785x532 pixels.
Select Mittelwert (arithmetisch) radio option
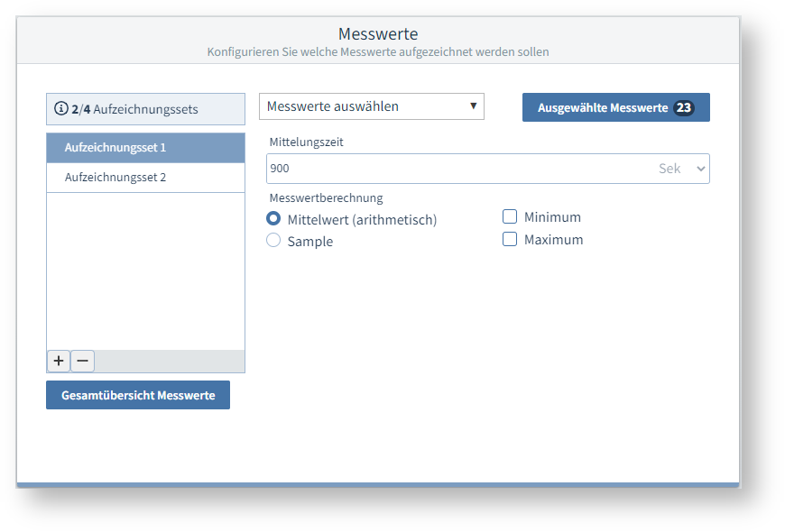[x=273, y=219]
